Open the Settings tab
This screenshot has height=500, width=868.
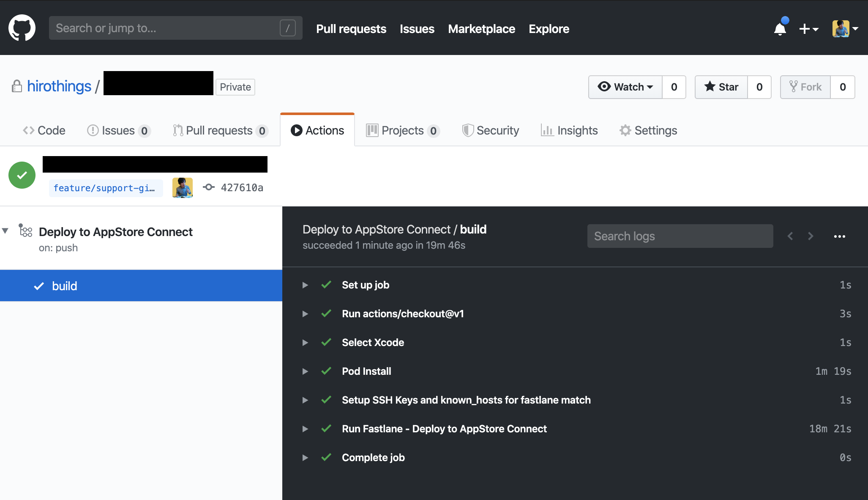click(648, 130)
